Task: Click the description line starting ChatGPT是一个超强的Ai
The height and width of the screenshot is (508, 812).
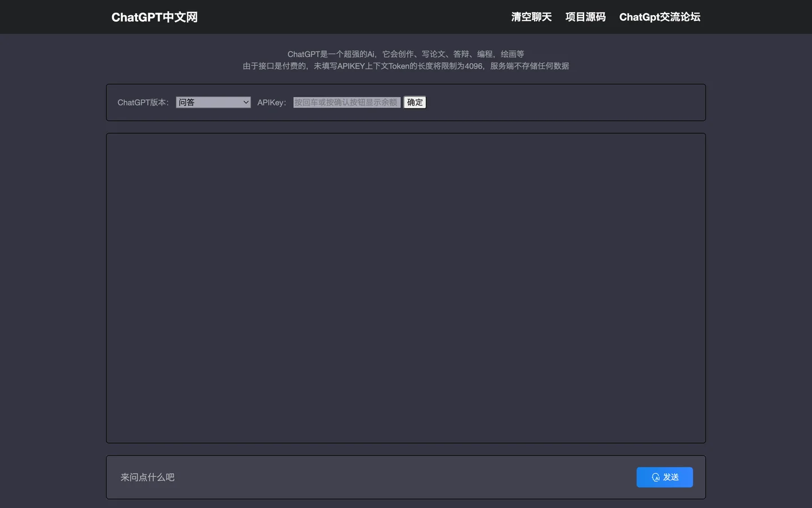Action: [x=406, y=54]
